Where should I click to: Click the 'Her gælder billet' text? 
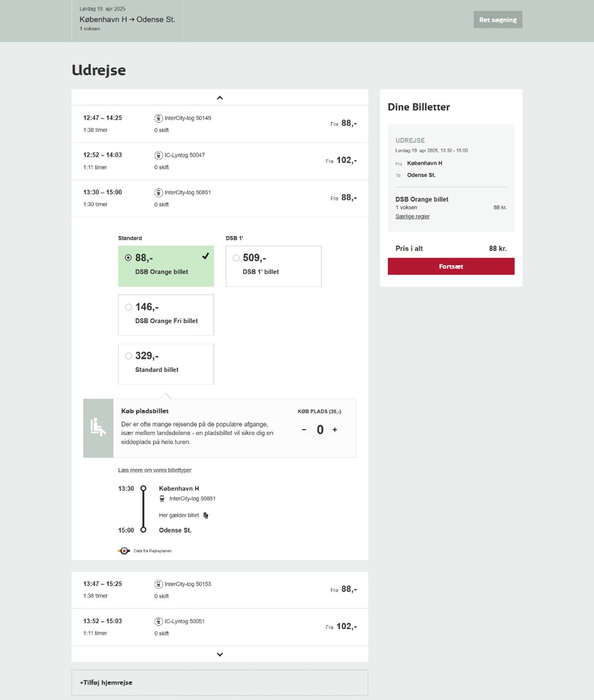click(179, 515)
